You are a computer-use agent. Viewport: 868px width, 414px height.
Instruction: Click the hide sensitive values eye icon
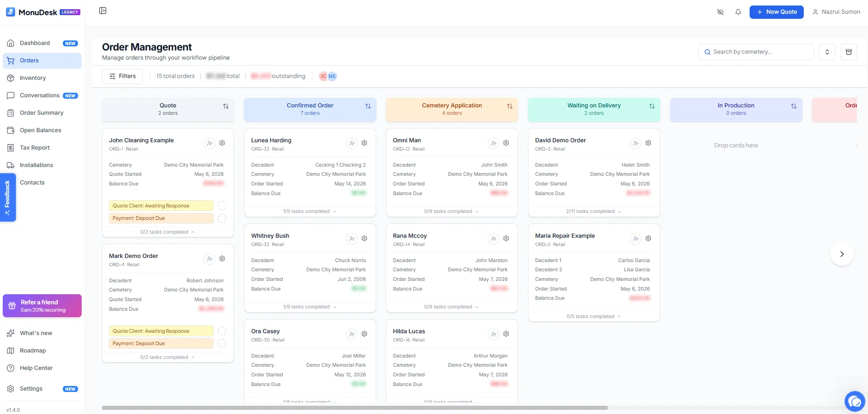720,12
